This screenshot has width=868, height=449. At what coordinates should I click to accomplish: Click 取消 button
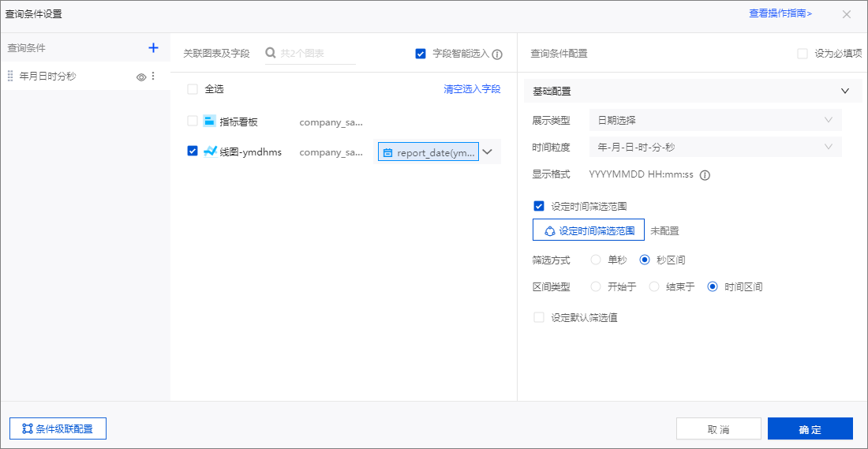coord(719,429)
